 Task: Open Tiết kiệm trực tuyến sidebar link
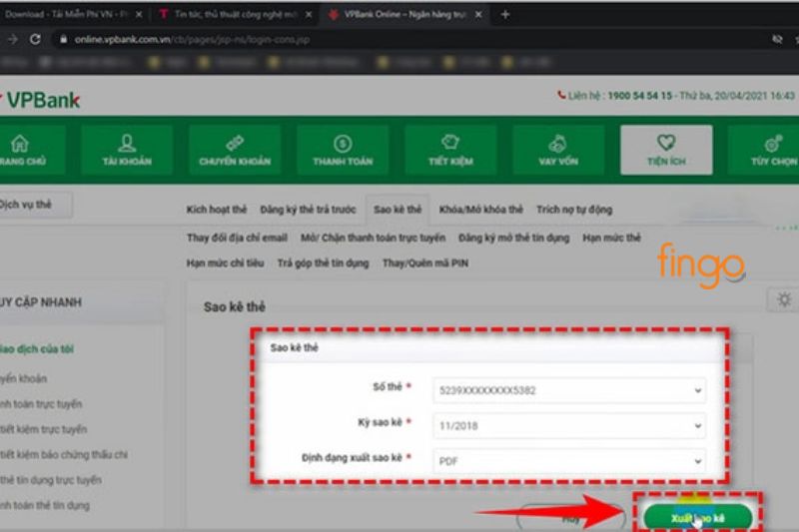43,429
